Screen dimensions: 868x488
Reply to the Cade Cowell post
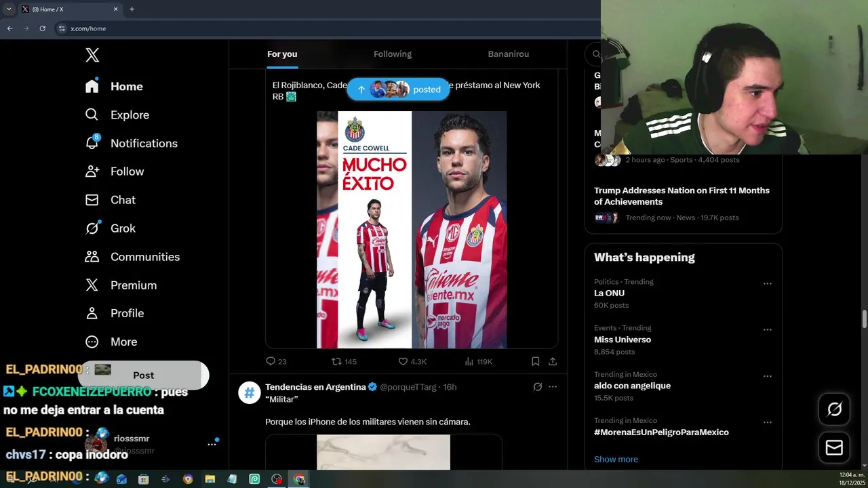coord(276,361)
